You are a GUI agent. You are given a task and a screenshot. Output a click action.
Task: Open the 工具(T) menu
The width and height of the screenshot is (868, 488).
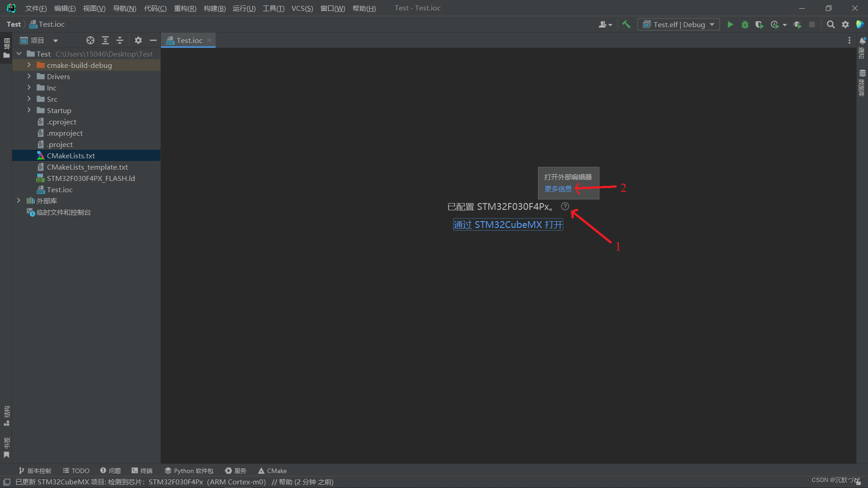pos(274,8)
